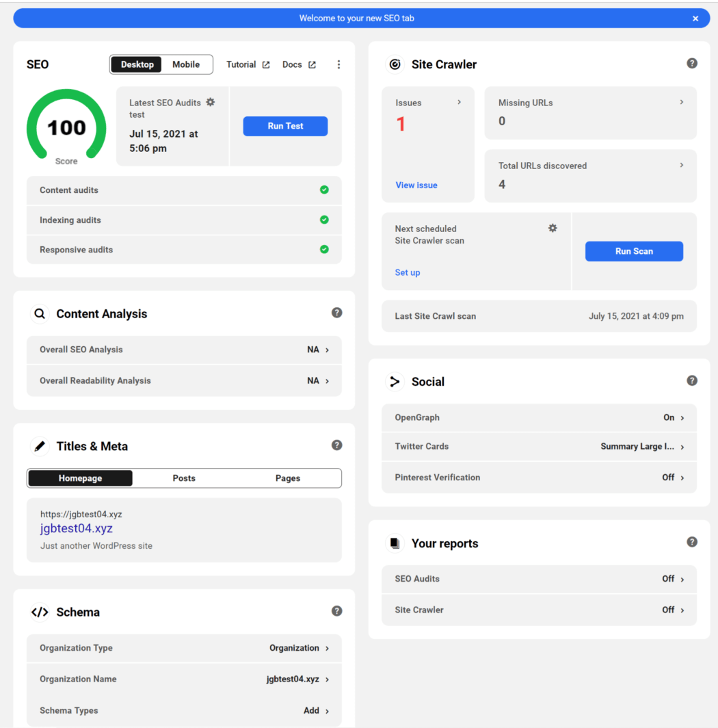Viewport: 718px width, 728px height.
Task: Open the jgbtest04.xyz homepage link
Action: click(x=77, y=528)
